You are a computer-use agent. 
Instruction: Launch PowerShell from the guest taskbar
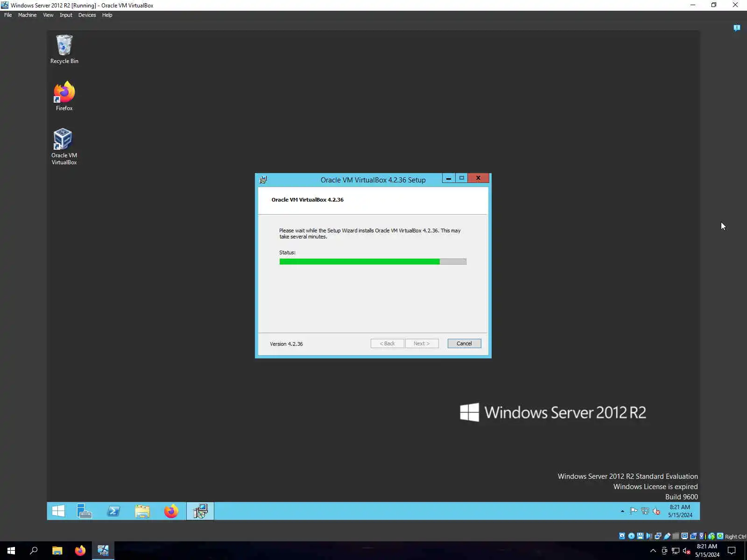(x=113, y=511)
